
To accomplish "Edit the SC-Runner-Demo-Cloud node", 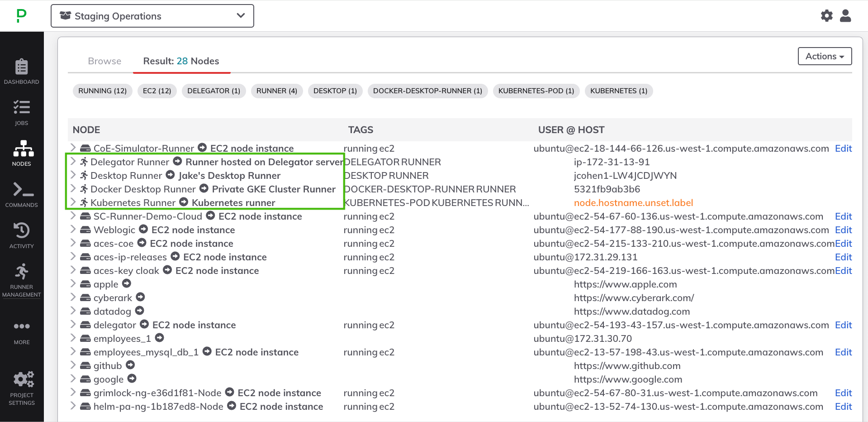I will click(843, 216).
